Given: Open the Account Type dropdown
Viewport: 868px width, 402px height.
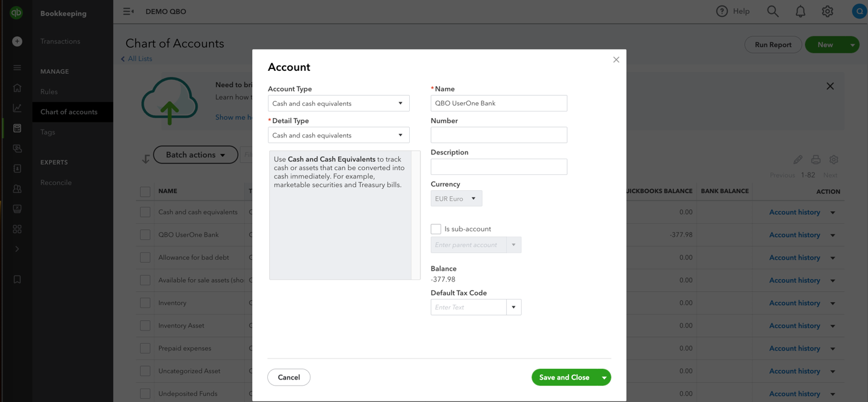Looking at the screenshot, I should point(338,104).
